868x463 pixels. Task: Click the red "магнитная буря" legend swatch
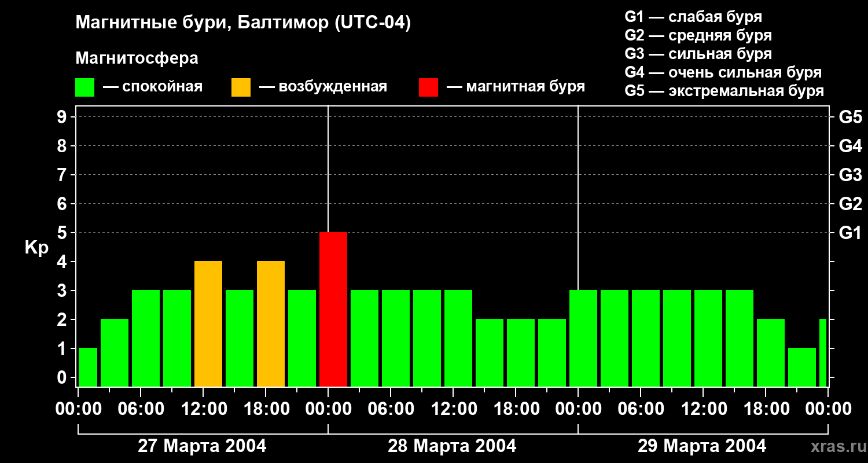point(428,87)
